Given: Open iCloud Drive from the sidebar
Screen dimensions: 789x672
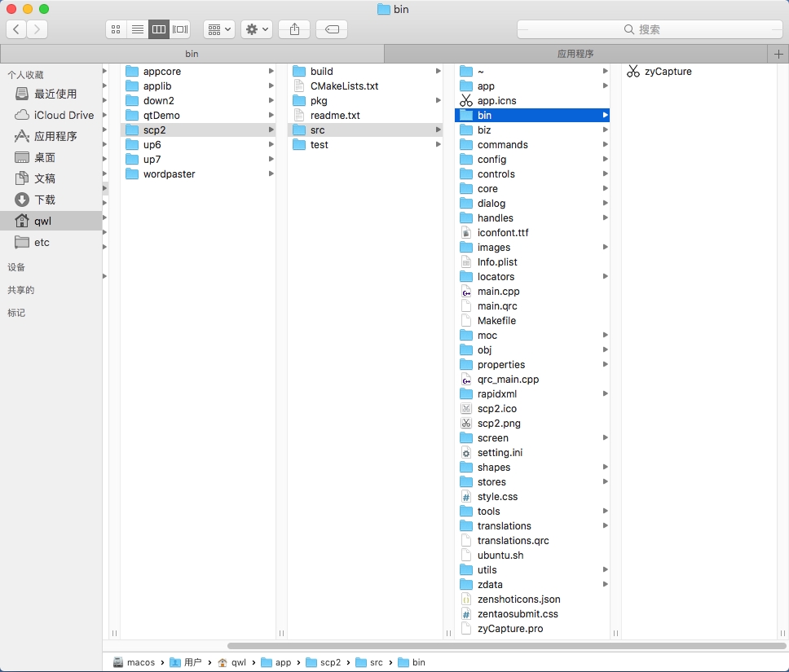Looking at the screenshot, I should click(x=64, y=115).
